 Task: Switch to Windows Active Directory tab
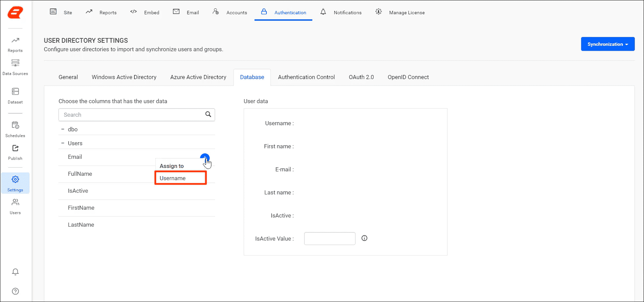(124, 77)
